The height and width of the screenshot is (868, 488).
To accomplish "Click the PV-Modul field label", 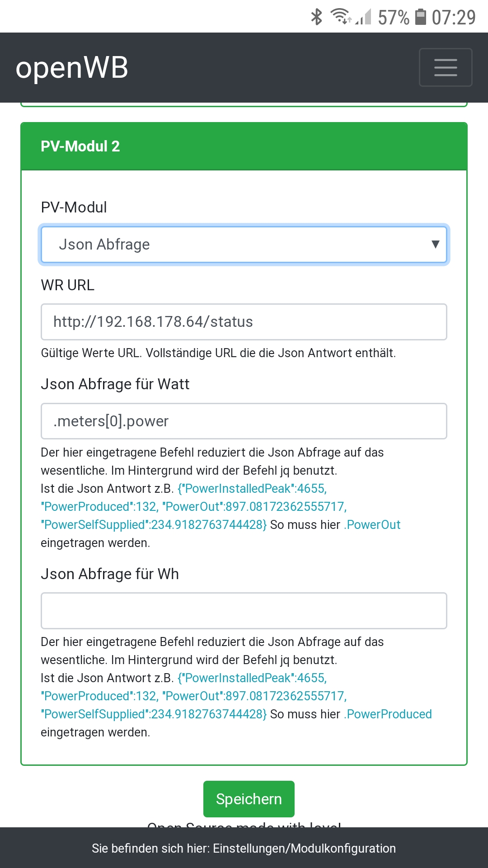I will [x=74, y=208].
